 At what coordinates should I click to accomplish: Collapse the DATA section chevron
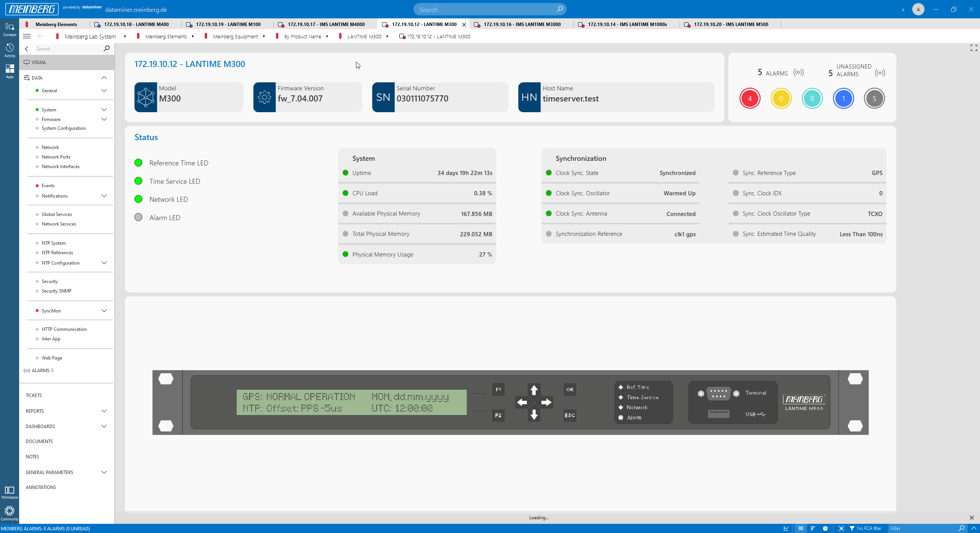pos(104,78)
